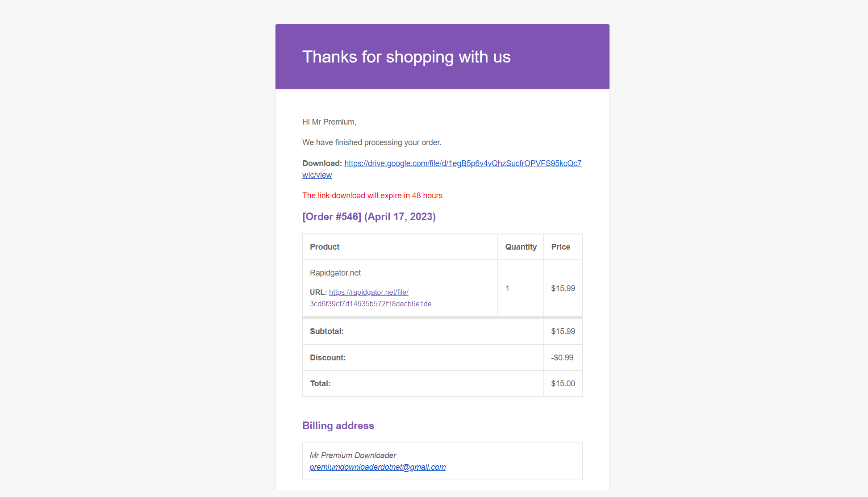
Task: Select the Price column header
Action: click(x=560, y=247)
